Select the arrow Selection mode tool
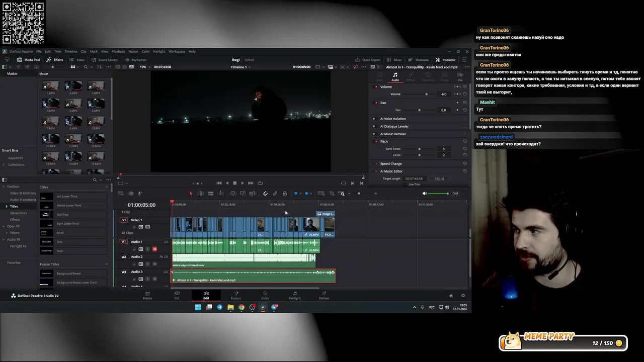This screenshot has height=362, width=644. (x=191, y=194)
